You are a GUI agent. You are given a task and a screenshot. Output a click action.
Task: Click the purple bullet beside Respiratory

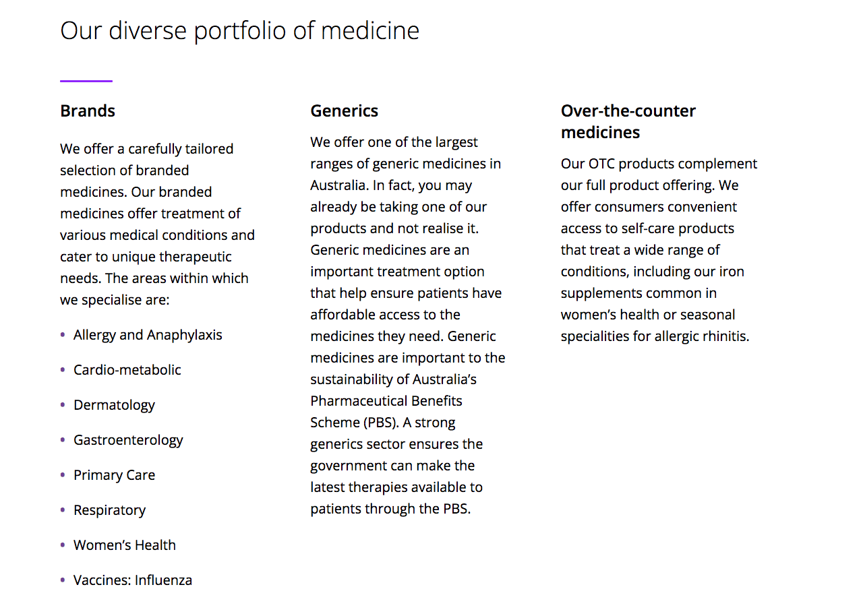pyautogui.click(x=63, y=510)
